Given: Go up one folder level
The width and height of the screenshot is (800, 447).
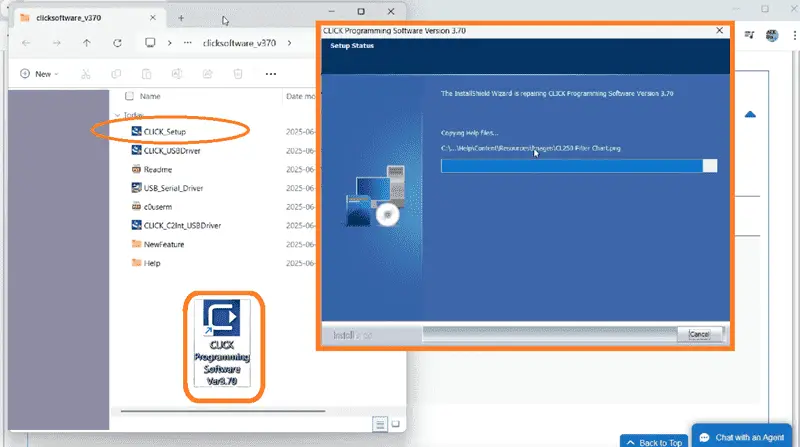Looking at the screenshot, I should point(87,43).
